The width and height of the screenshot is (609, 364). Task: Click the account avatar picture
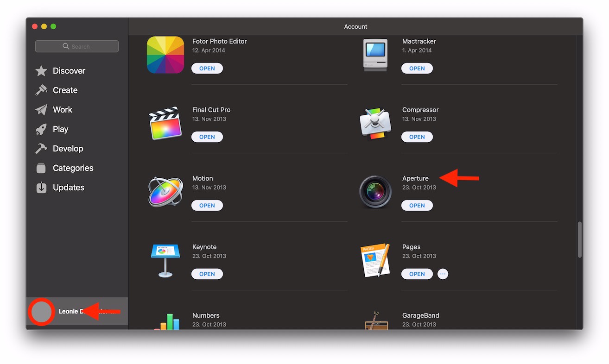42,311
